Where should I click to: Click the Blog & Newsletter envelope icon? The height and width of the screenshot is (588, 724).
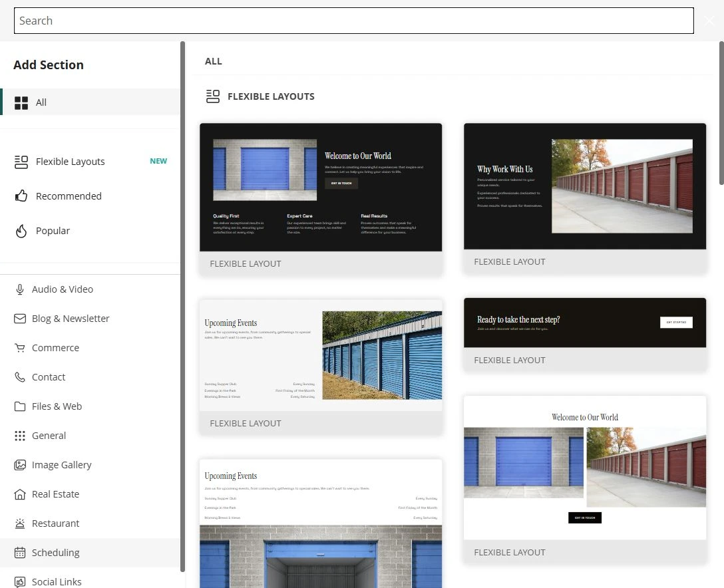coord(20,319)
